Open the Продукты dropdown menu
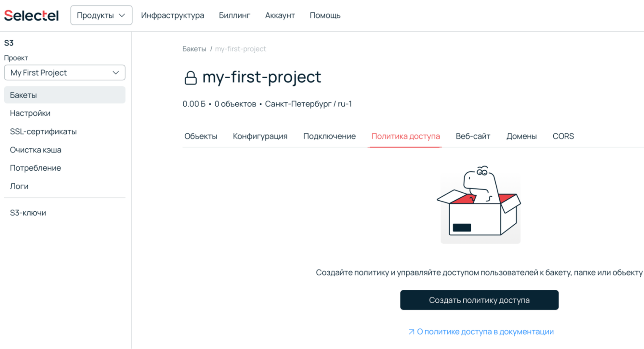The width and height of the screenshot is (644, 349). pos(101,15)
